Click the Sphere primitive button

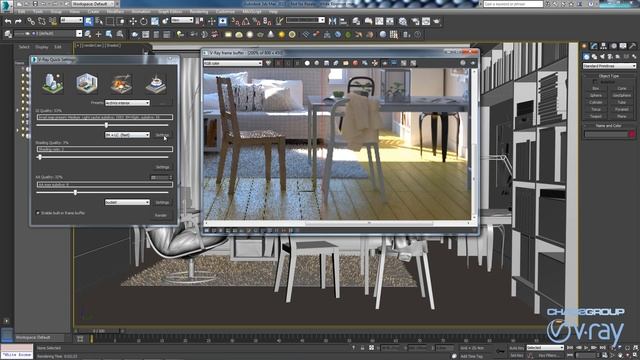(x=596, y=95)
